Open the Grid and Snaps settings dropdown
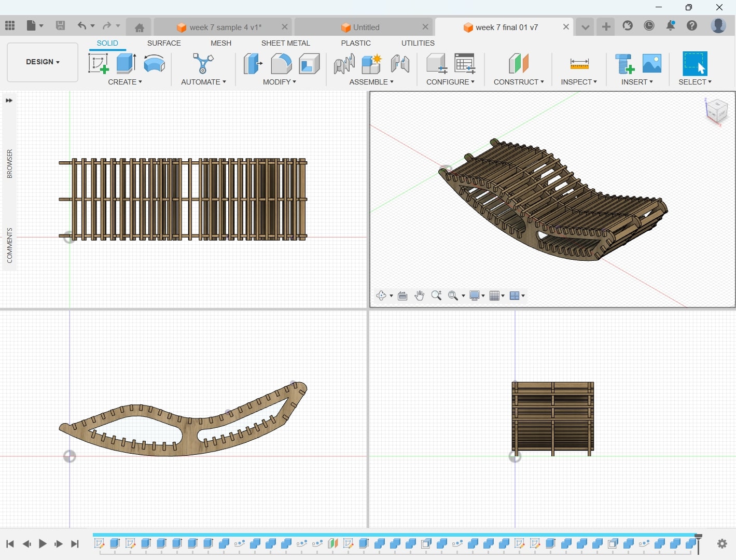The height and width of the screenshot is (560, 736). (x=496, y=296)
